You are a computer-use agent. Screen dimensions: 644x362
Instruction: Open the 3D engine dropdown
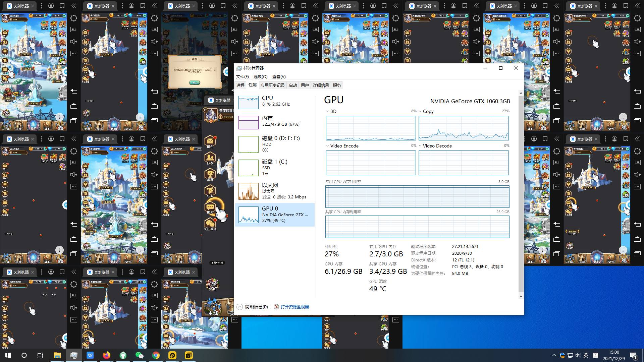328,111
